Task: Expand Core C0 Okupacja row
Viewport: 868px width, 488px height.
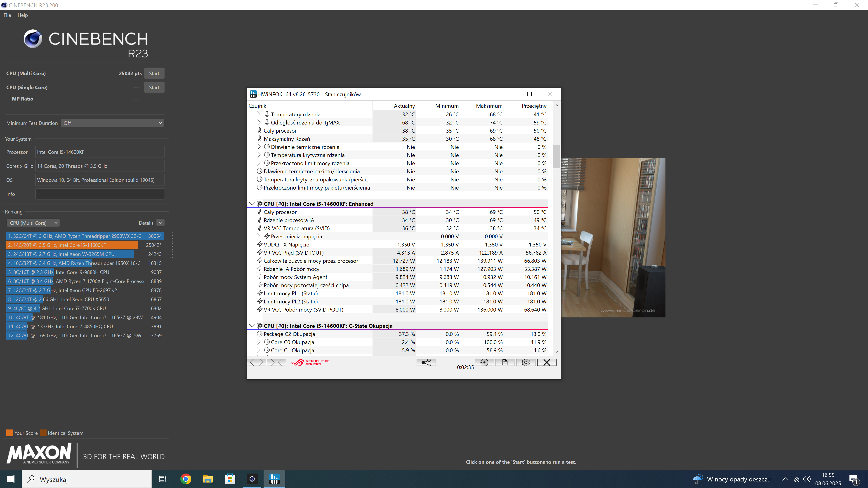Action: click(259, 342)
